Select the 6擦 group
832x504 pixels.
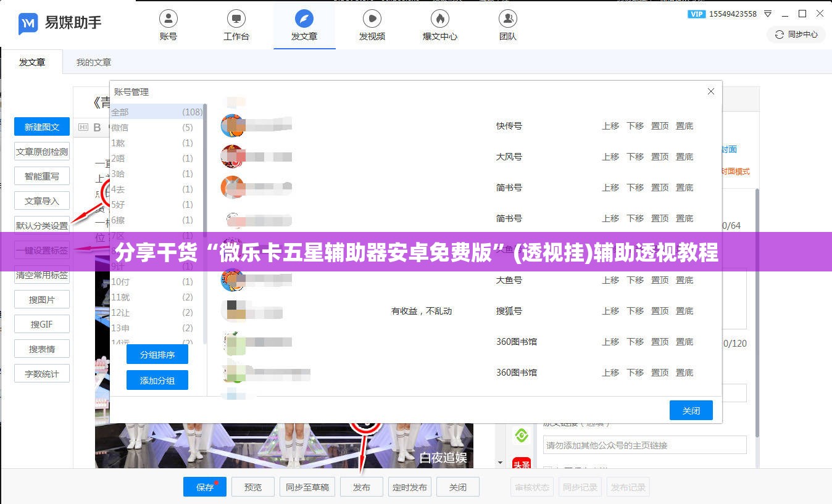tap(157, 220)
